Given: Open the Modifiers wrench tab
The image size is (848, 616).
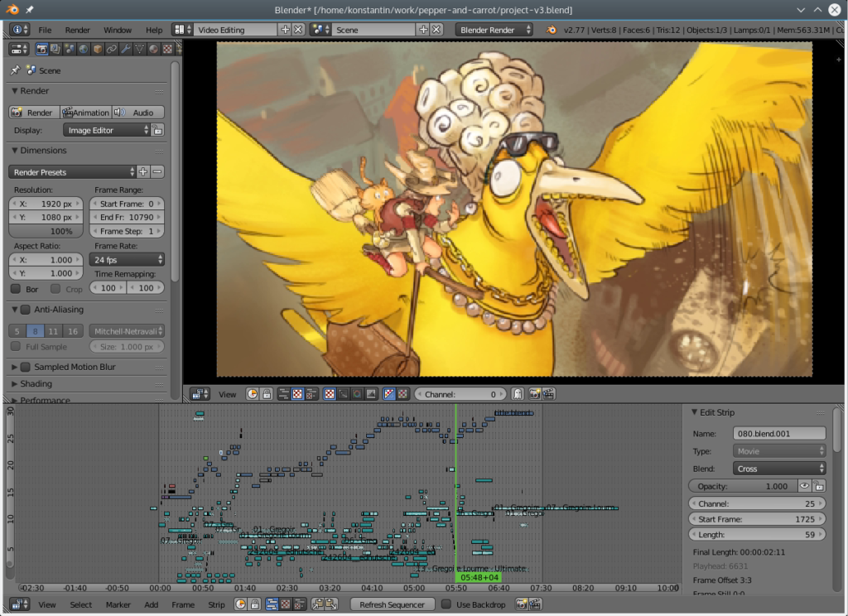Looking at the screenshot, I should click(126, 49).
